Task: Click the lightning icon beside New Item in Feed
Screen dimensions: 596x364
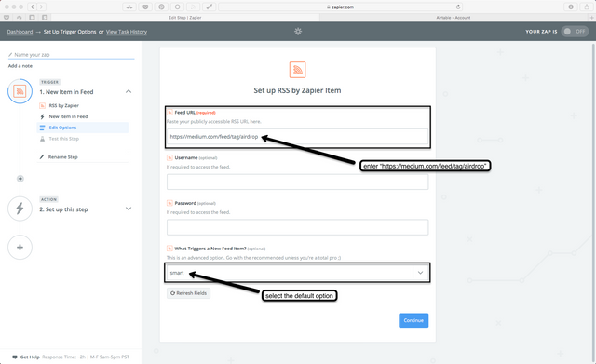Action: pos(42,116)
